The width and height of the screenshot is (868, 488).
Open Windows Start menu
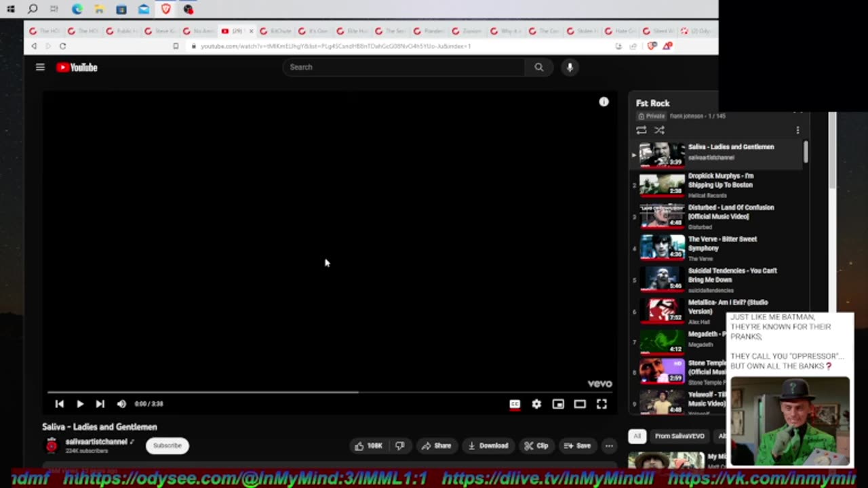[10, 9]
